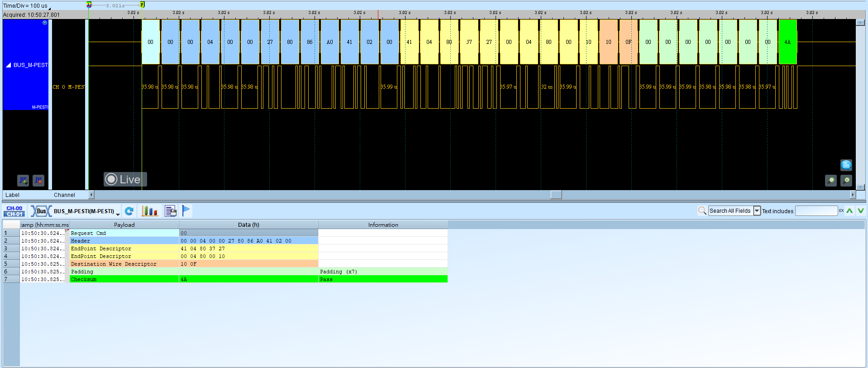This screenshot has width=868, height=368.
Task: Open BUS_M-PESTI(M-PESTI) bus selector dropdown
Action: tap(86, 211)
